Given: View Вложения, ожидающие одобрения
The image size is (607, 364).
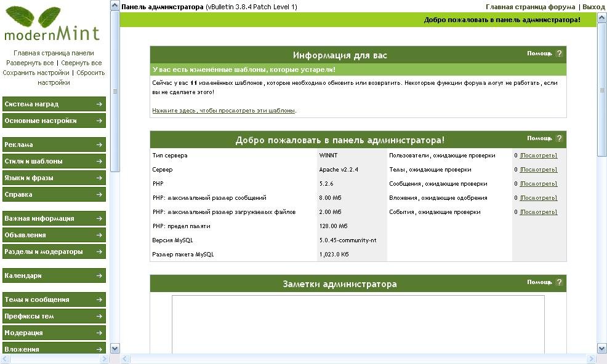Looking at the screenshot, I should pyautogui.click(x=539, y=198).
